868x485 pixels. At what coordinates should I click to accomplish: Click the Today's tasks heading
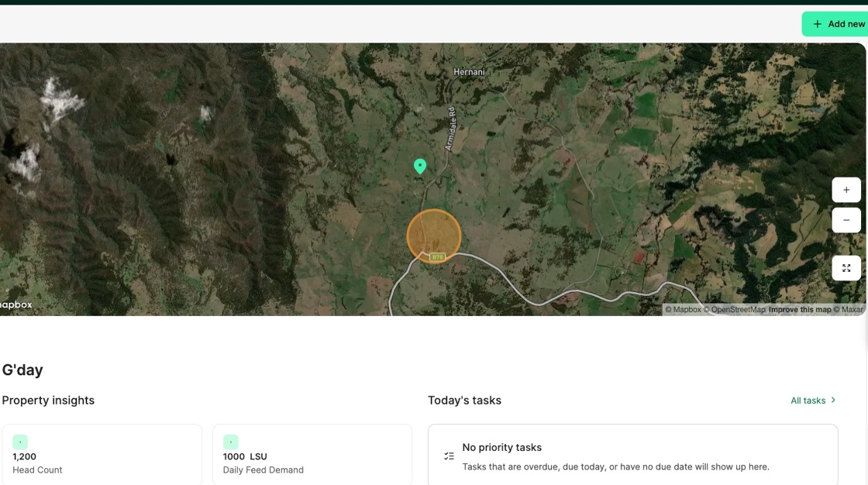coord(464,401)
